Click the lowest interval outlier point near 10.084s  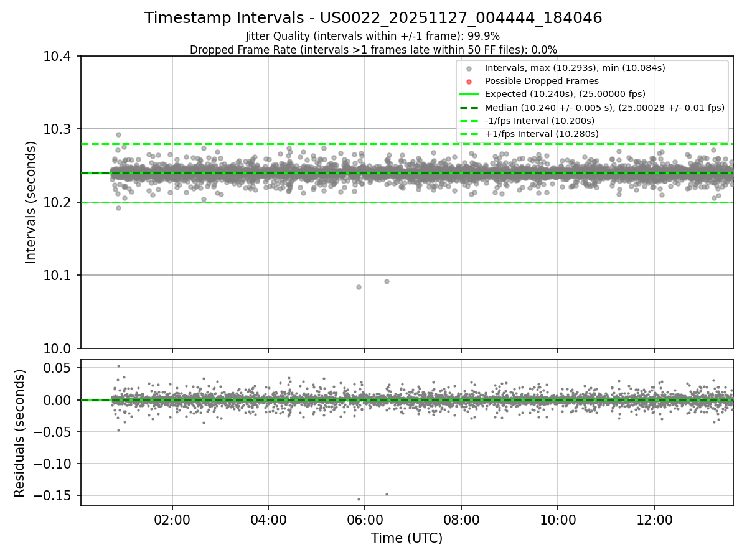click(x=359, y=287)
